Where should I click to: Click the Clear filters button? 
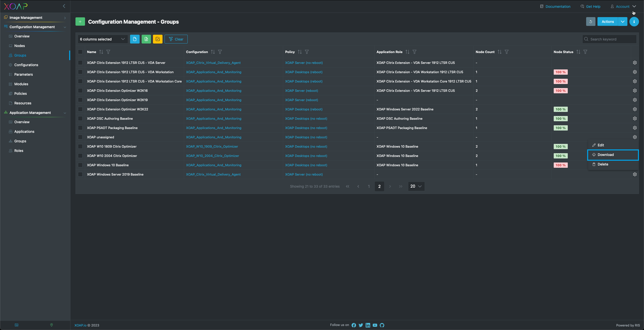point(176,39)
